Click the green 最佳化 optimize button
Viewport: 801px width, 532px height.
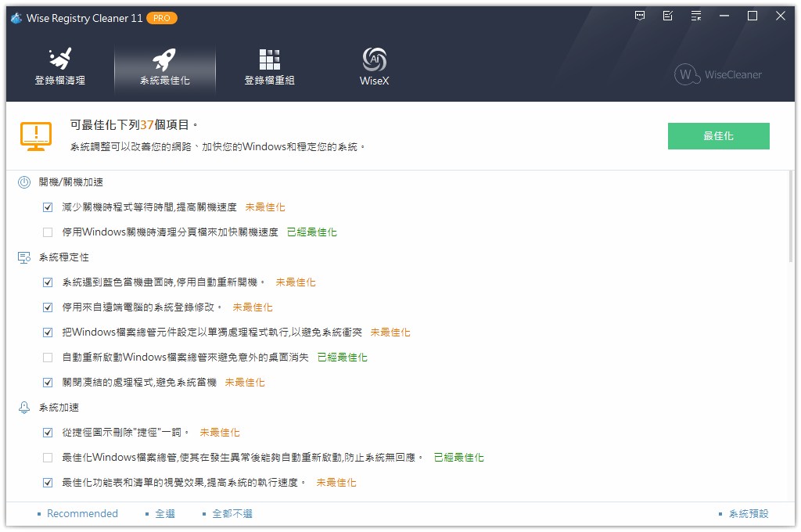(x=718, y=136)
